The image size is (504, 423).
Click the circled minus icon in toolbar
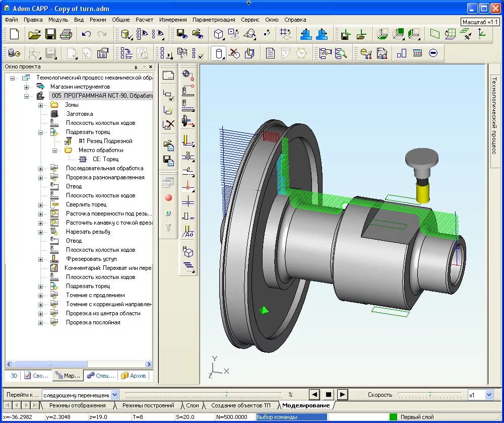(433, 53)
